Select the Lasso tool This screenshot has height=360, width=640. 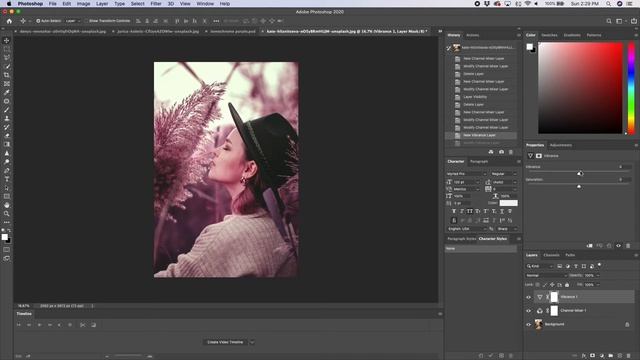tap(7, 58)
